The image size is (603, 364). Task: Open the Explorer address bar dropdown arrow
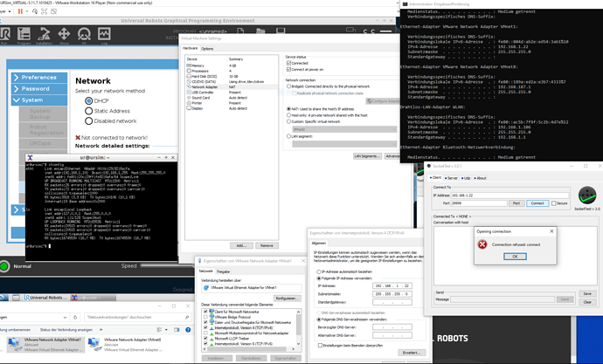tap(65, 318)
